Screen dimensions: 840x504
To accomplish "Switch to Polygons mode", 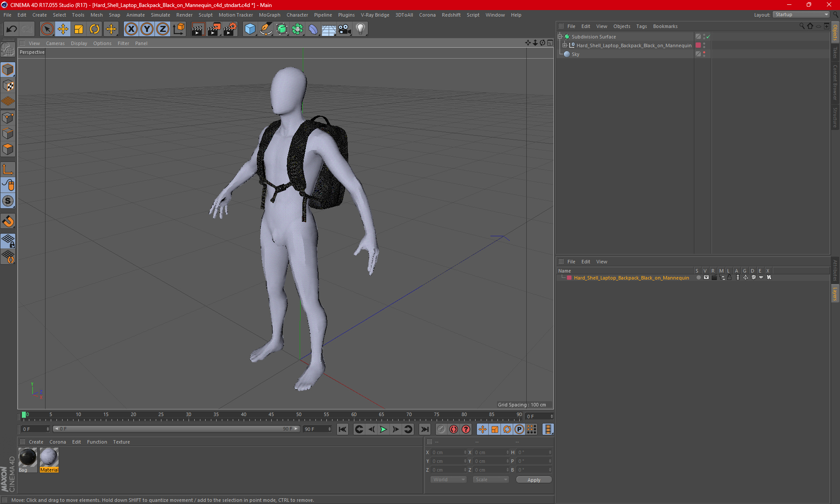I will pos(8,149).
